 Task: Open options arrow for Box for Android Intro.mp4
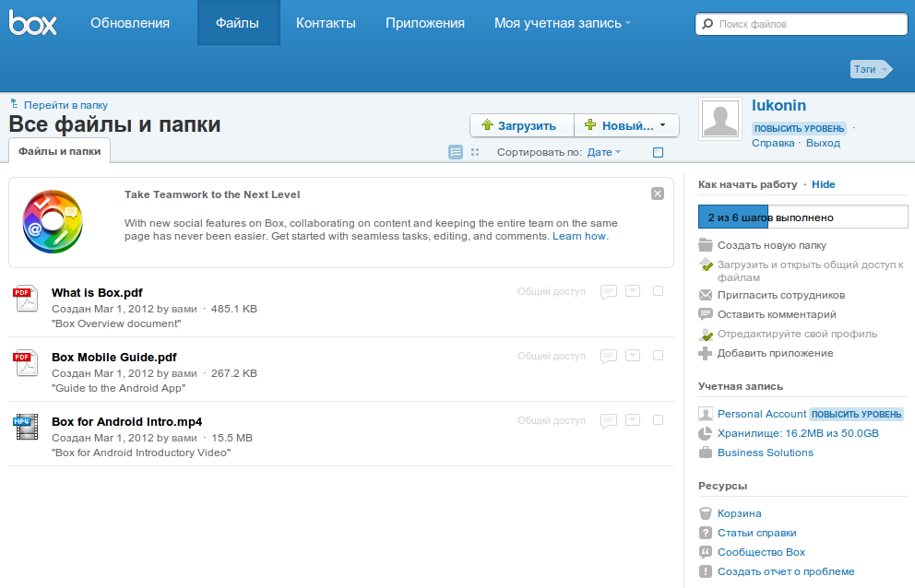click(633, 420)
